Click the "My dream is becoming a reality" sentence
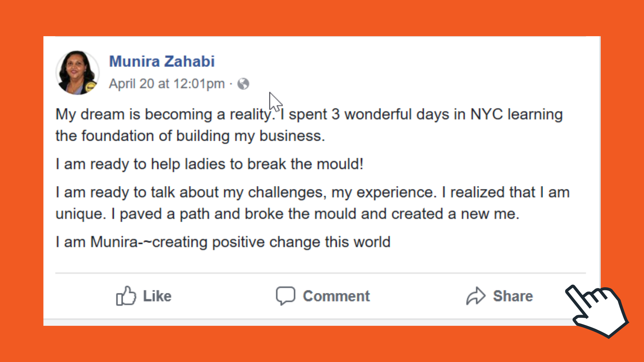 [164, 115]
